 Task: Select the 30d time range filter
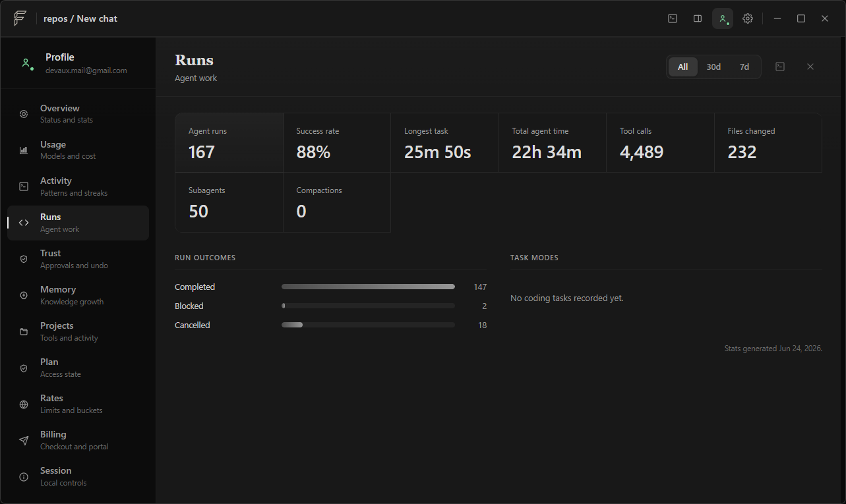(713, 67)
